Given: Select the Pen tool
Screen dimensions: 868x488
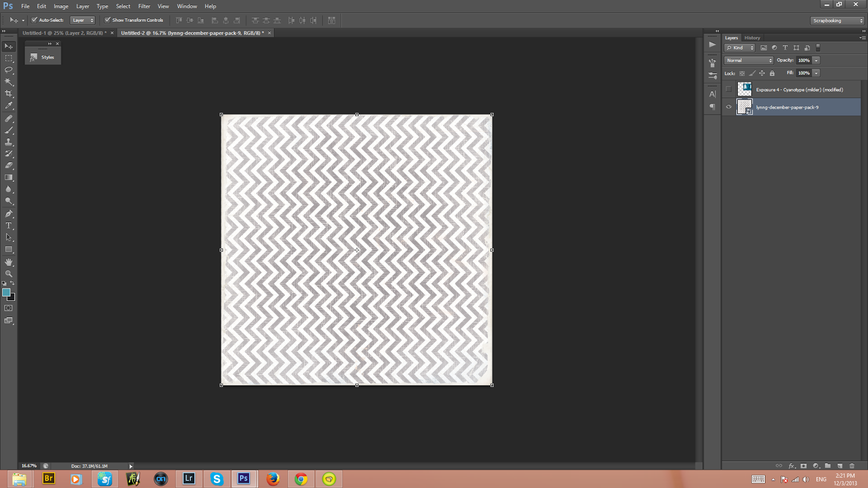Looking at the screenshot, I should 9,214.
